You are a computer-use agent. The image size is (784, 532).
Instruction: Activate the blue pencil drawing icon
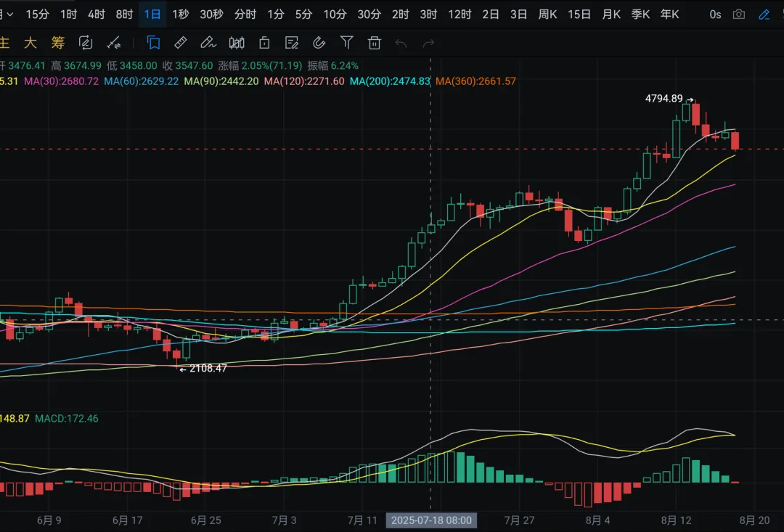tap(764, 15)
